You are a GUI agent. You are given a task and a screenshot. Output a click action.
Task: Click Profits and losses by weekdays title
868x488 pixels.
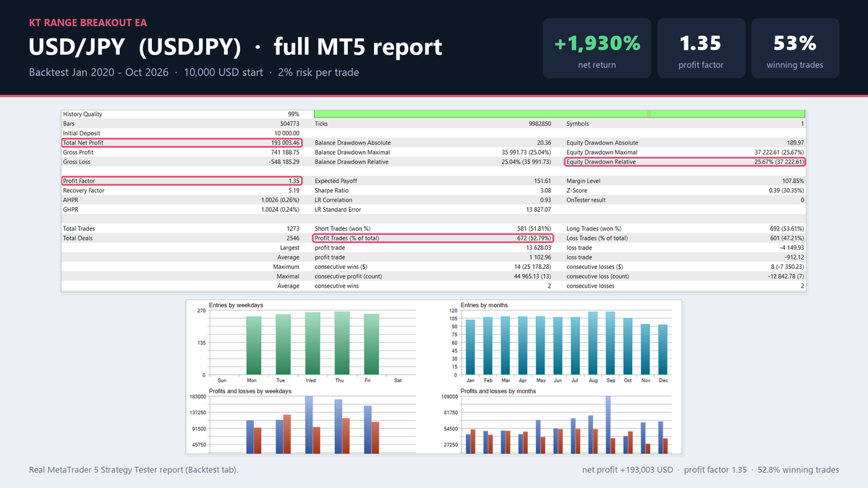click(x=250, y=390)
